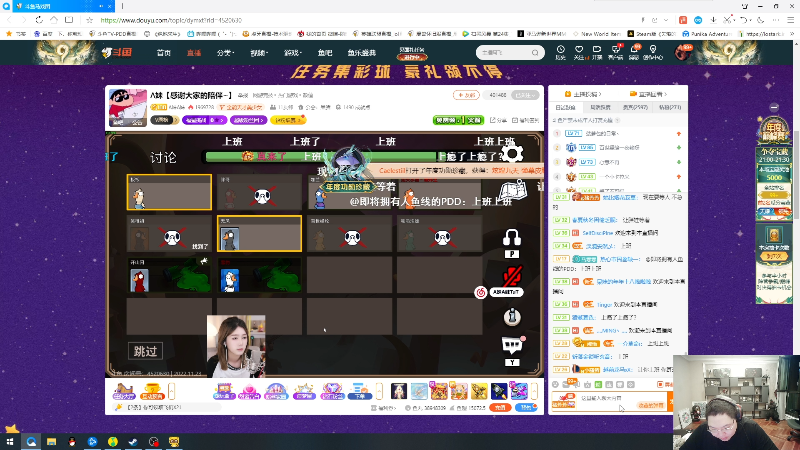Click the pink heart gift icon
The width and height of the screenshot is (800, 450).
(249, 391)
